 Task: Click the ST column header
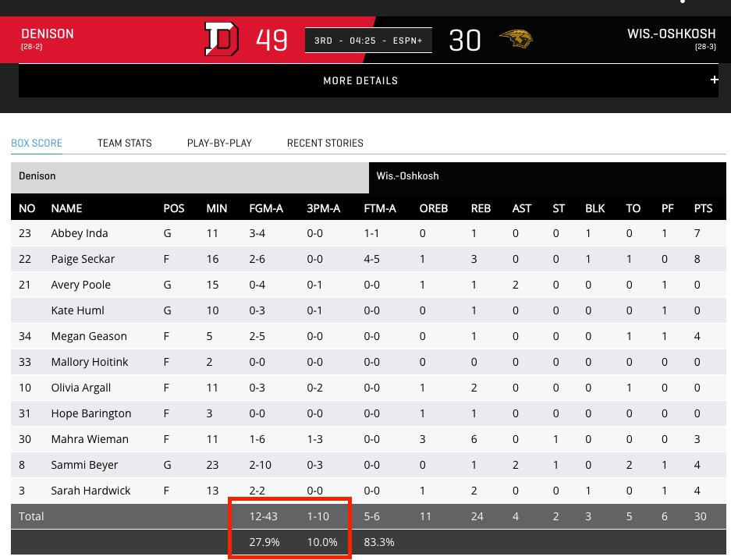559,208
